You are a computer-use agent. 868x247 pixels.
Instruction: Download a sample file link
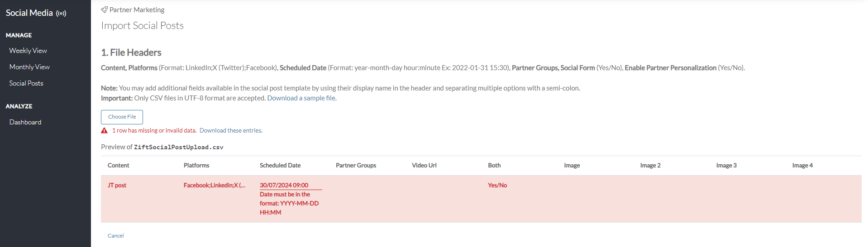click(x=301, y=98)
